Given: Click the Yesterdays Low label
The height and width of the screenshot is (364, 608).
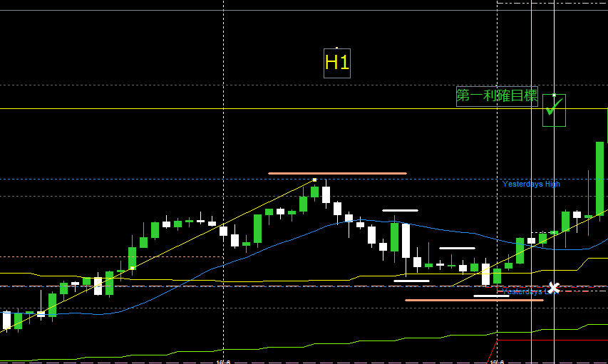Looking at the screenshot, I should [524, 291].
